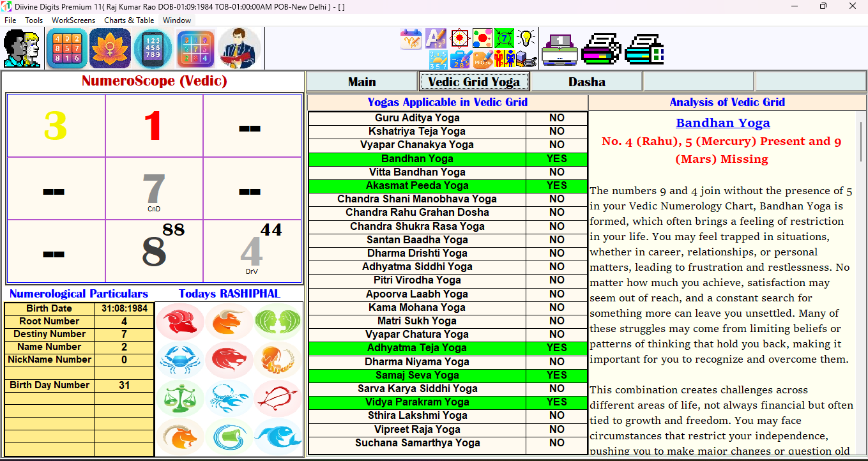This screenshot has height=461, width=868.
Task: Toggle the Bandhan Yoga YES status
Action: click(x=556, y=158)
